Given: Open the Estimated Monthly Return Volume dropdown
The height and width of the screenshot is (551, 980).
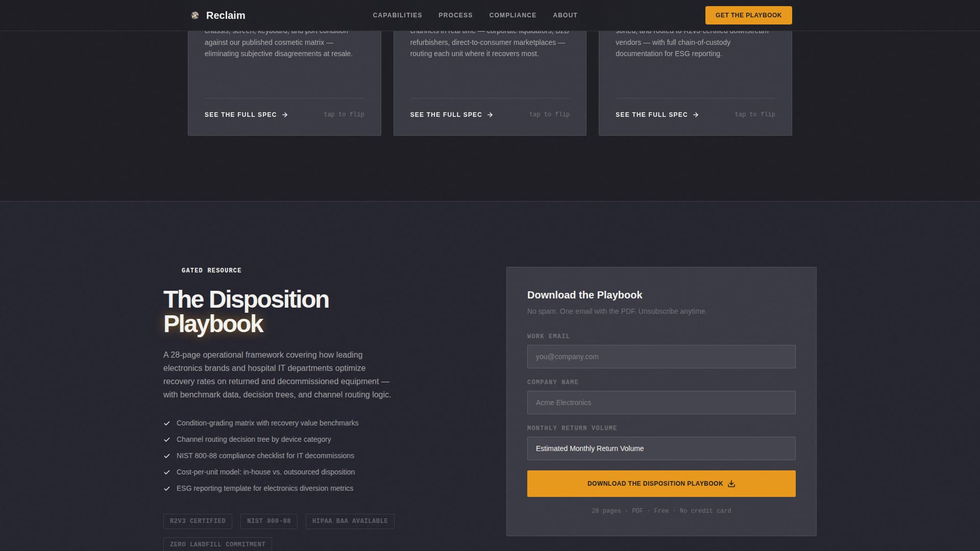Looking at the screenshot, I should (661, 448).
